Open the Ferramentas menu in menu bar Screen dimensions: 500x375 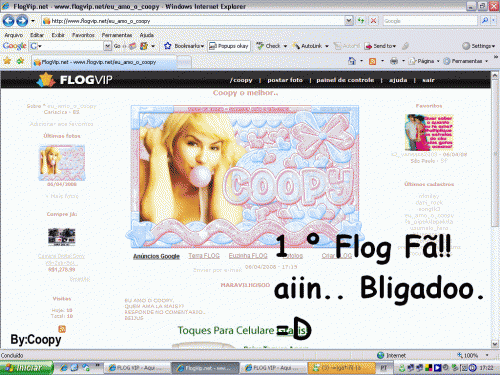pos(117,35)
